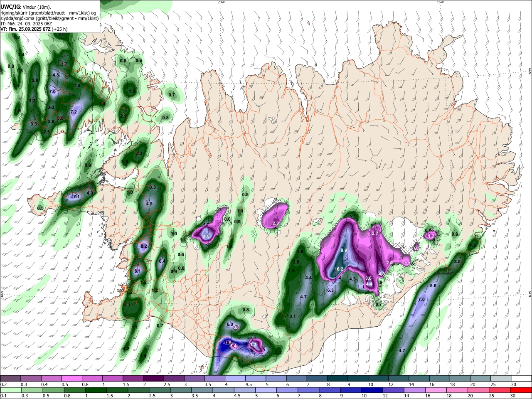Click the 8.1 precipitation value in the west
Screen dimensions: 532x399
coord(138,271)
